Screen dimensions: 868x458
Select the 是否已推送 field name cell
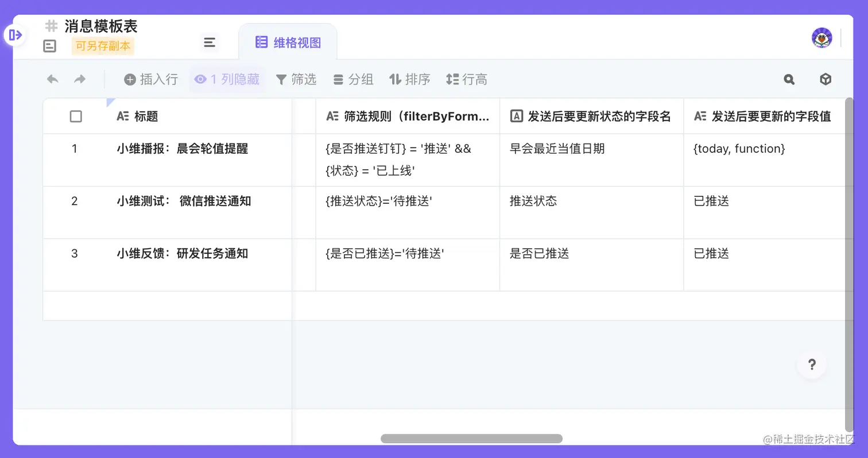(592, 265)
